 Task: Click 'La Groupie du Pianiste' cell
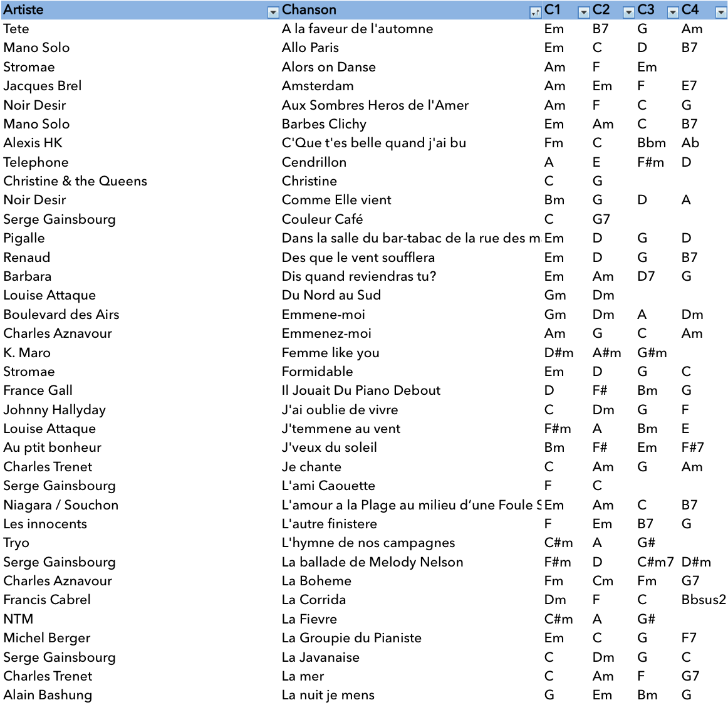[x=351, y=638]
